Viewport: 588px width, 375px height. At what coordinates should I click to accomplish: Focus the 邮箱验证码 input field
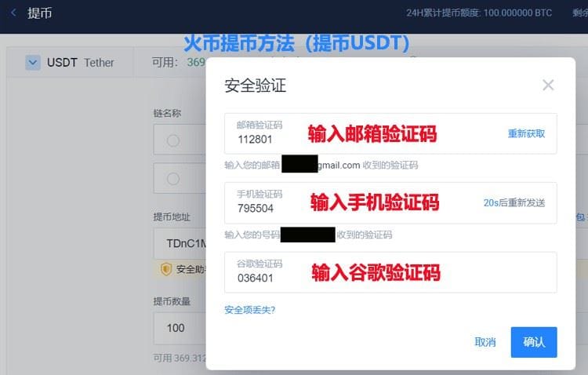[390, 133]
